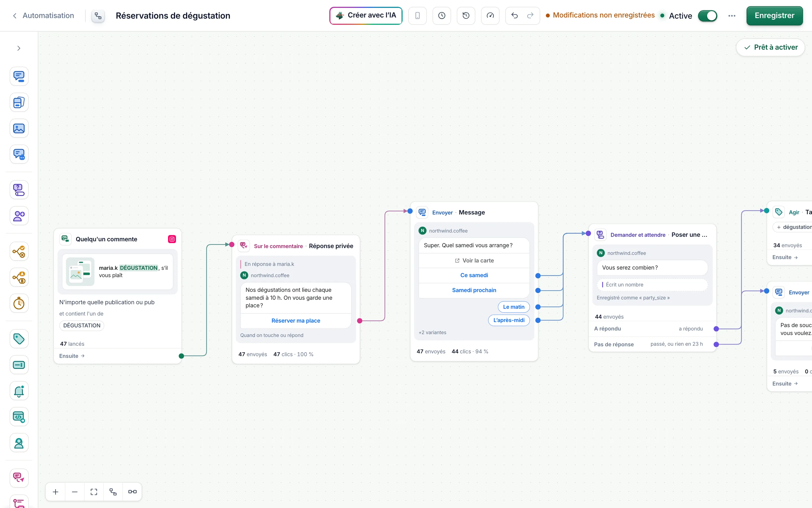Click the Enregistrer button

point(775,16)
